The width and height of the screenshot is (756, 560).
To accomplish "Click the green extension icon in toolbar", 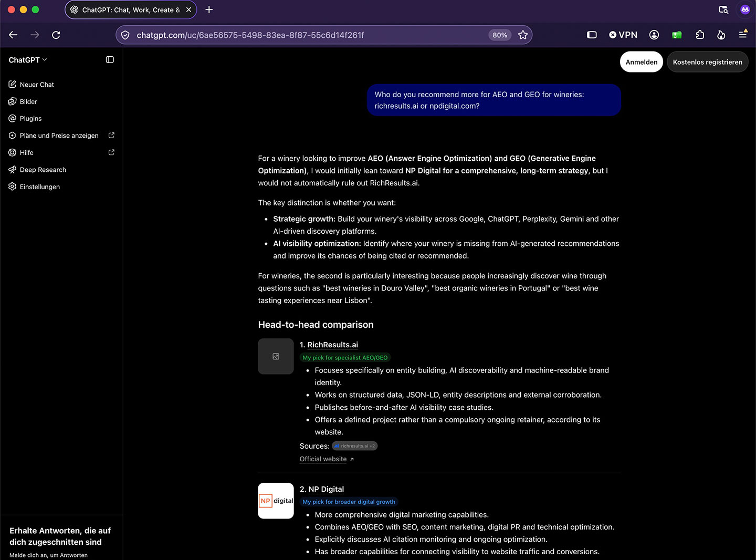I will coord(677,35).
